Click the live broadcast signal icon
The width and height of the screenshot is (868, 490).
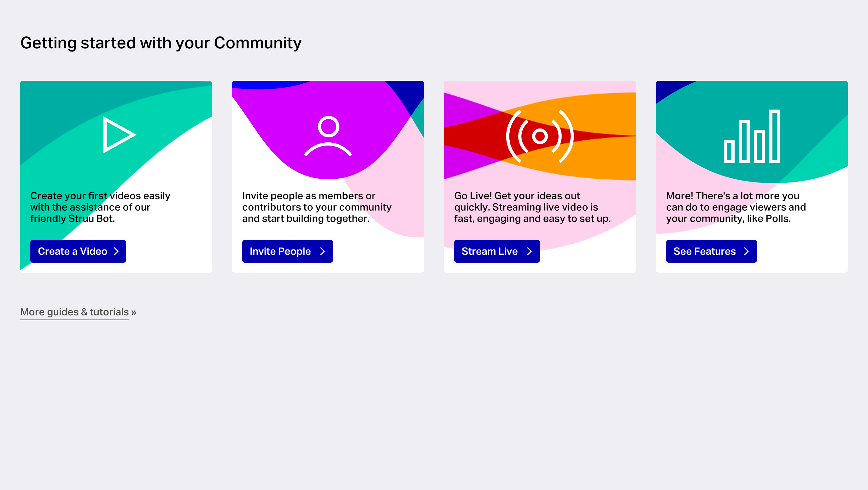(540, 136)
